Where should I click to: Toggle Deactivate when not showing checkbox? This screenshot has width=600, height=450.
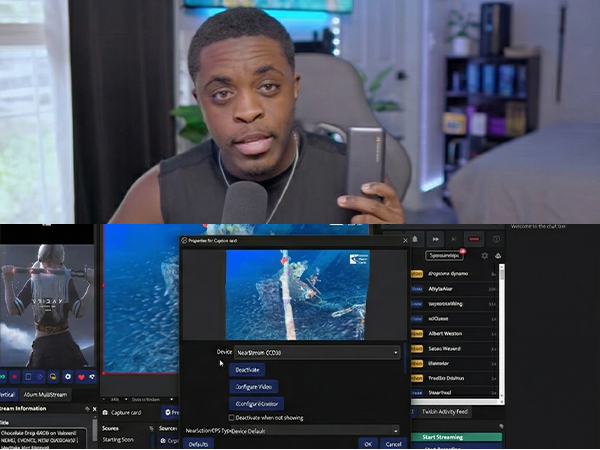(231, 417)
